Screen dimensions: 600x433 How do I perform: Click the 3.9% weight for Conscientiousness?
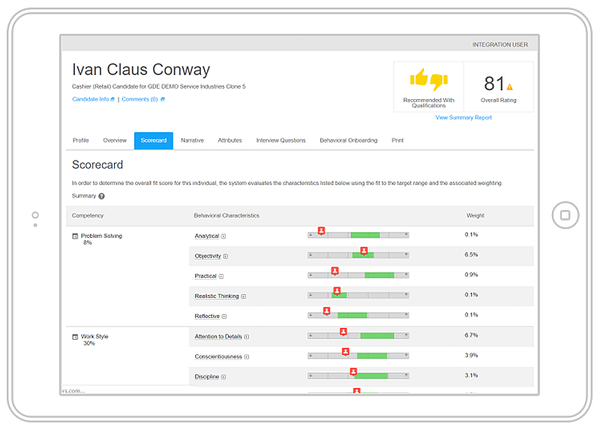[x=471, y=355]
